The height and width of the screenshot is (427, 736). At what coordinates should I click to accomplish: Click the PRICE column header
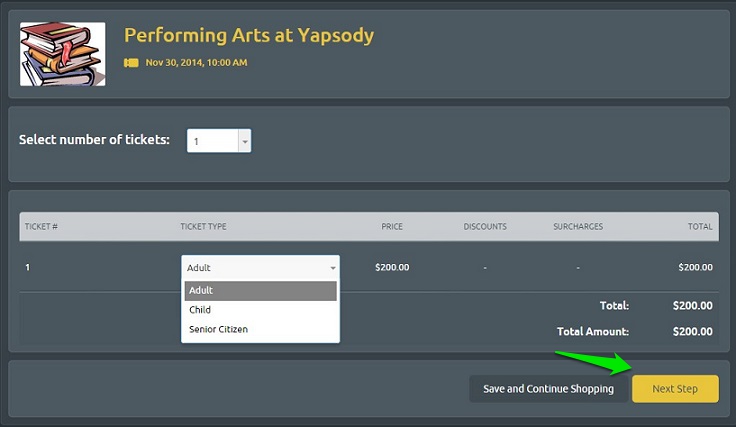click(x=392, y=226)
